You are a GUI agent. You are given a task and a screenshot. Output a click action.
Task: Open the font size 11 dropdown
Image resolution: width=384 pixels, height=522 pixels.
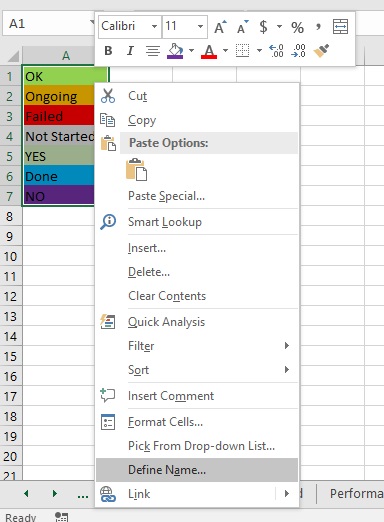[x=200, y=26]
